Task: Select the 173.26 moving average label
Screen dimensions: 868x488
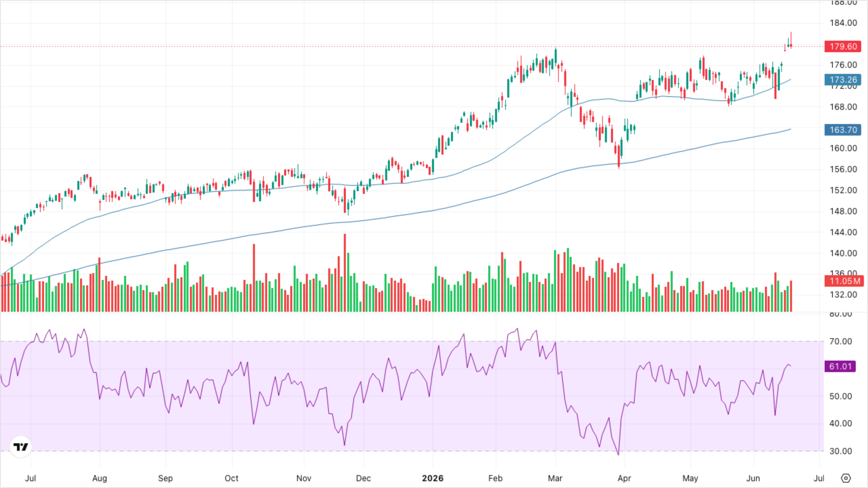Action: pos(843,80)
